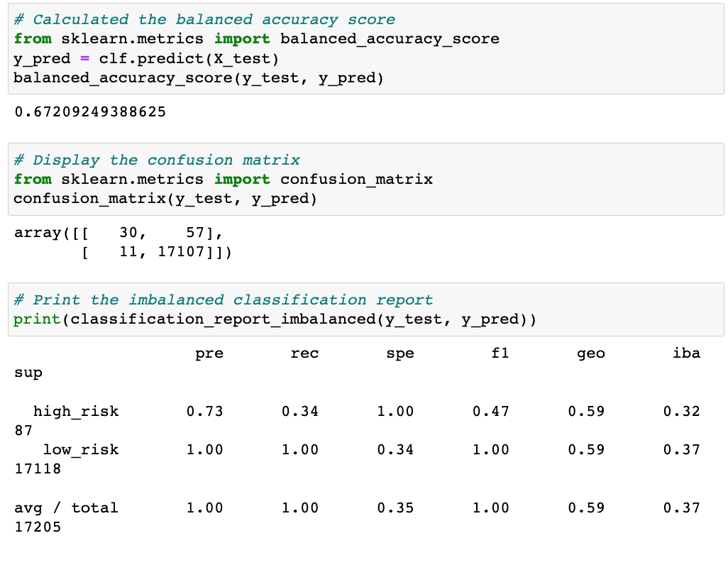Click the 'f1' column header
This screenshot has height=565, width=728.
pyautogui.click(x=500, y=353)
